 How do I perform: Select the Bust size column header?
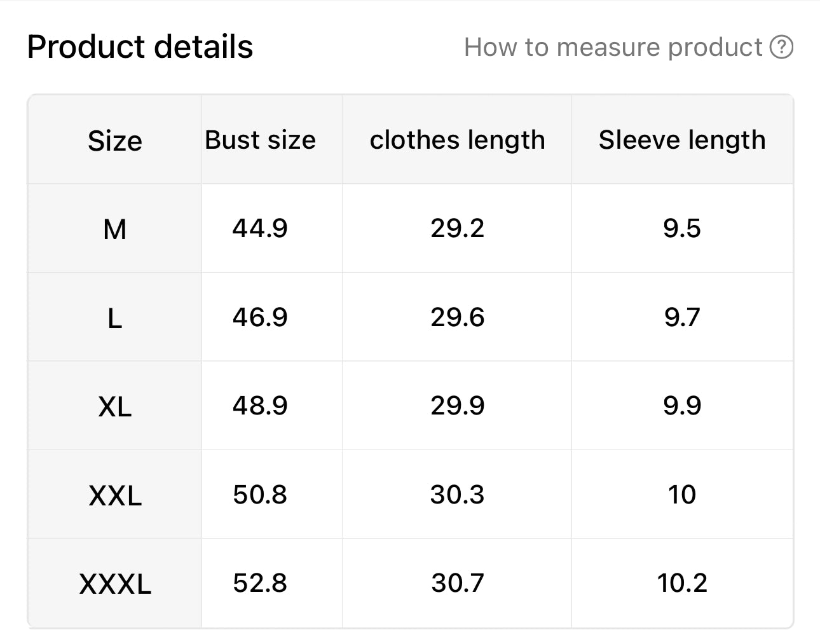(261, 140)
